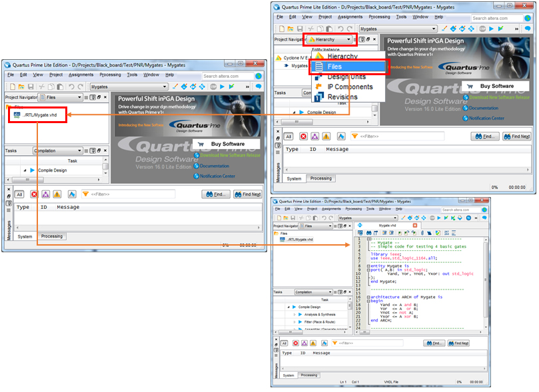Click Start Compilation play icon in left window
This screenshot has width=539, height=392.
pyautogui.click(x=222, y=87)
